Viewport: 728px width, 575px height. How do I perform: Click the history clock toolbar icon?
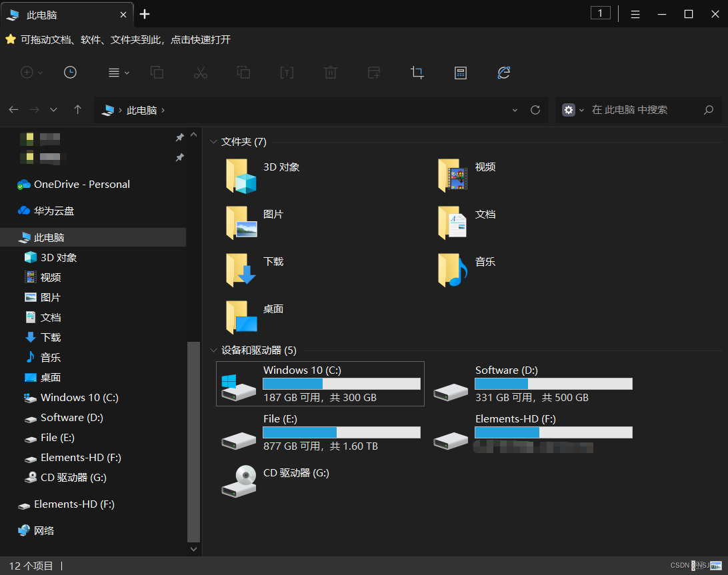(x=70, y=73)
